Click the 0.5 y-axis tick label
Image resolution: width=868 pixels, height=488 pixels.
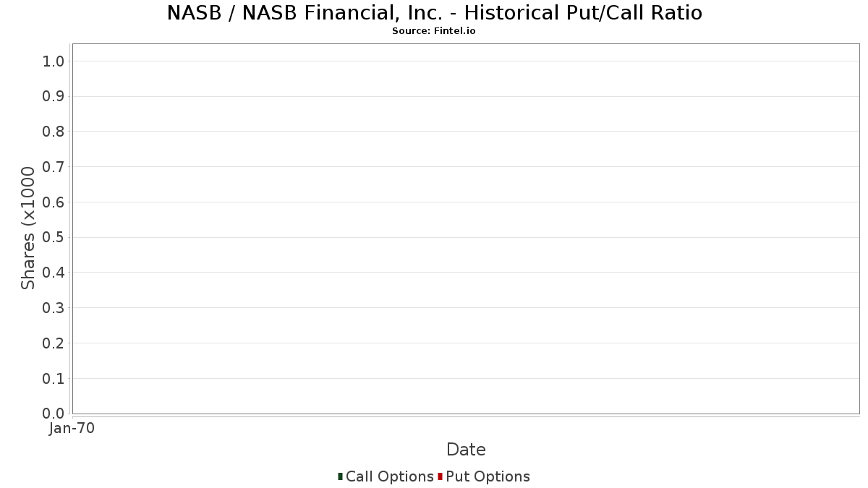pyautogui.click(x=54, y=237)
